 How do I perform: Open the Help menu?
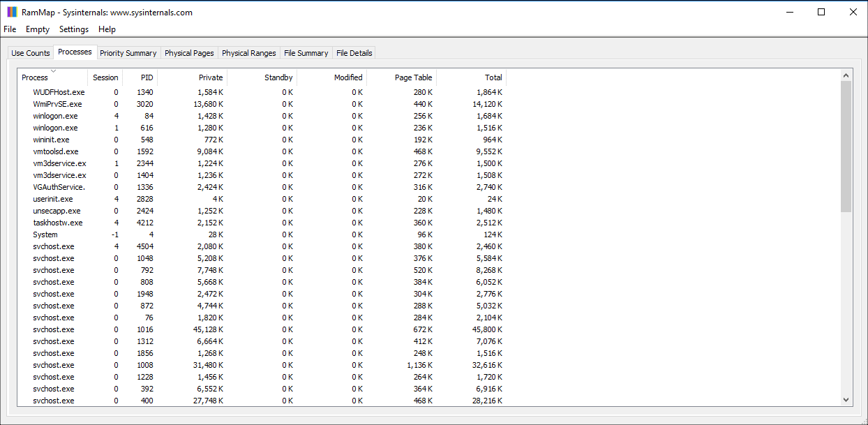(107, 29)
